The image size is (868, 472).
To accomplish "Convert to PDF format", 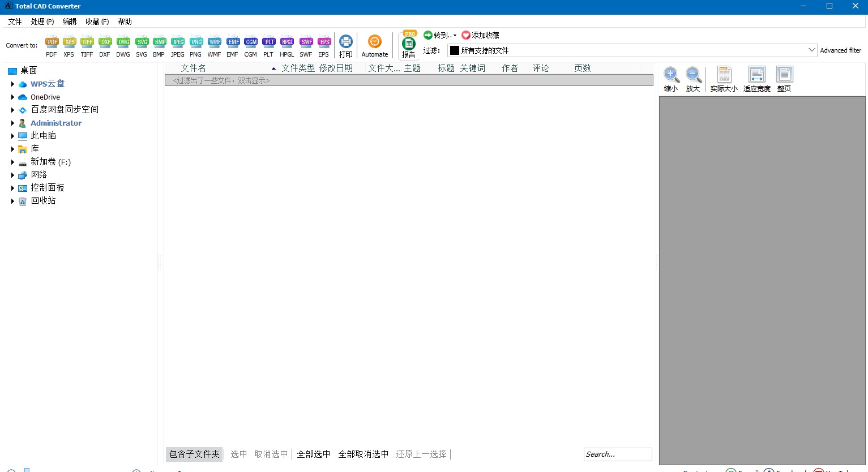I will point(52,46).
